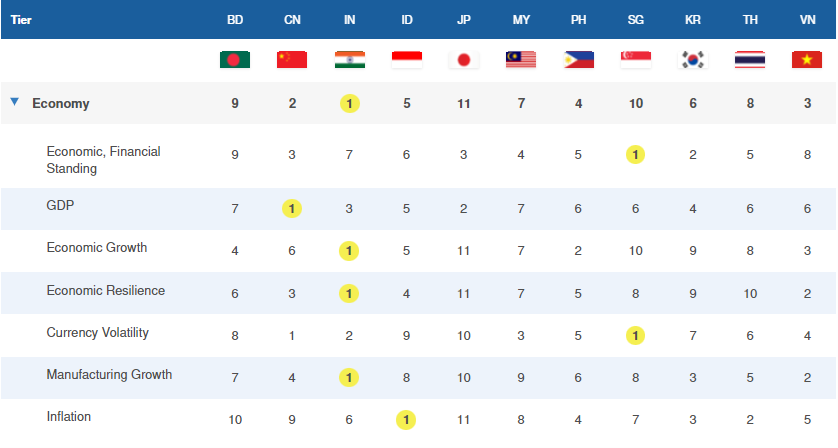
Task: Select the GDP indicator row label
Action: coord(61,205)
